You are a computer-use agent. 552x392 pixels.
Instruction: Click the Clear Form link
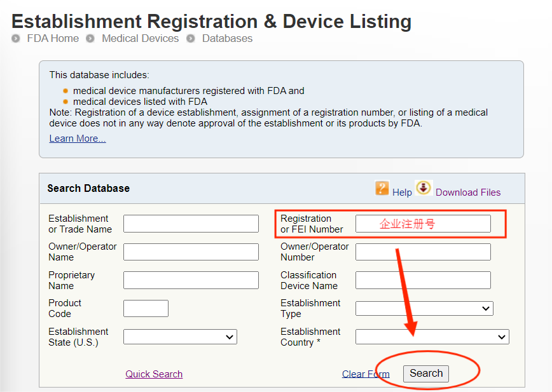click(x=366, y=374)
